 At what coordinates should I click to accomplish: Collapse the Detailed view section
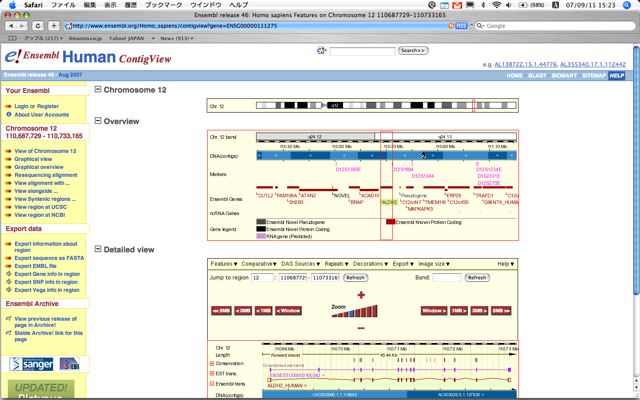pos(97,248)
